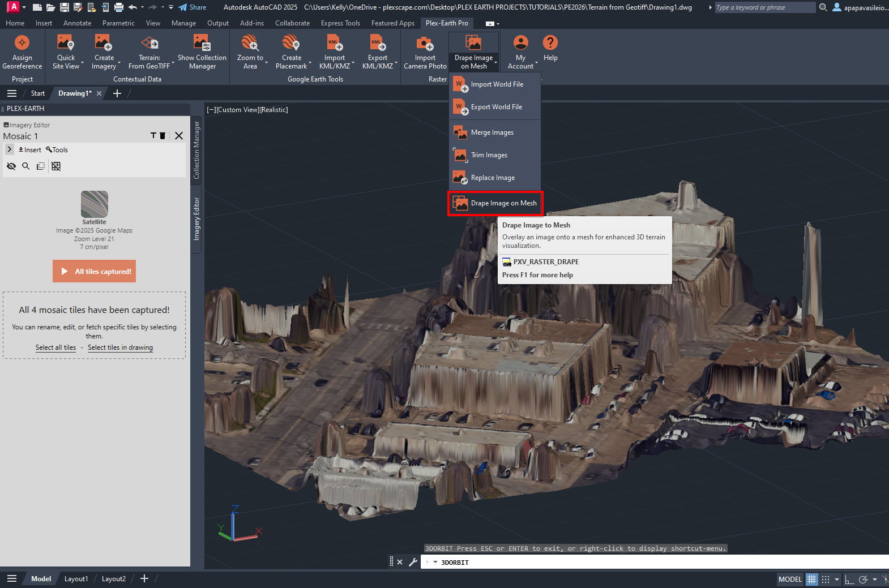Click the search magnifier in title bar
The image size is (889, 588).
[823, 7]
